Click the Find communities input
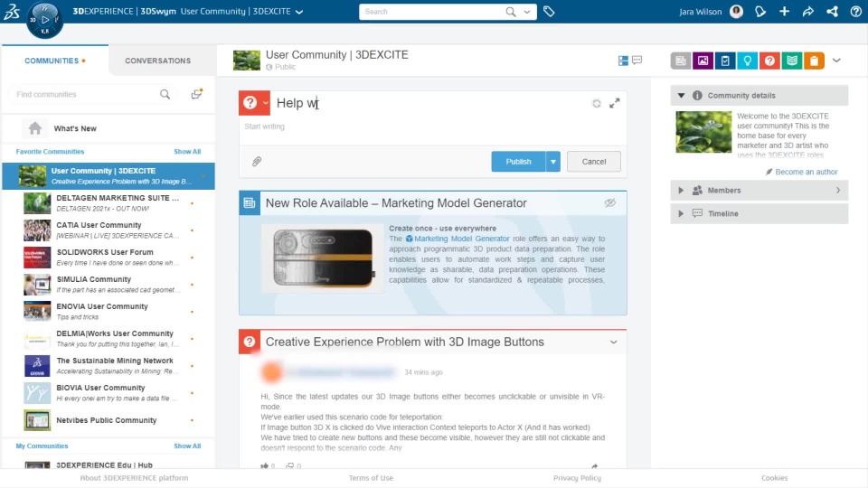This screenshot has width=868, height=488. (x=87, y=94)
